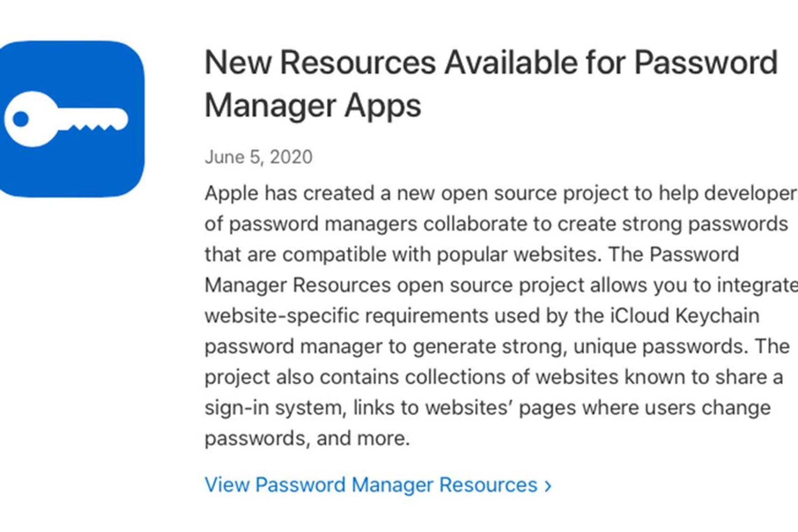Click the headline 'New Resources Available for Password'

pos(490,62)
